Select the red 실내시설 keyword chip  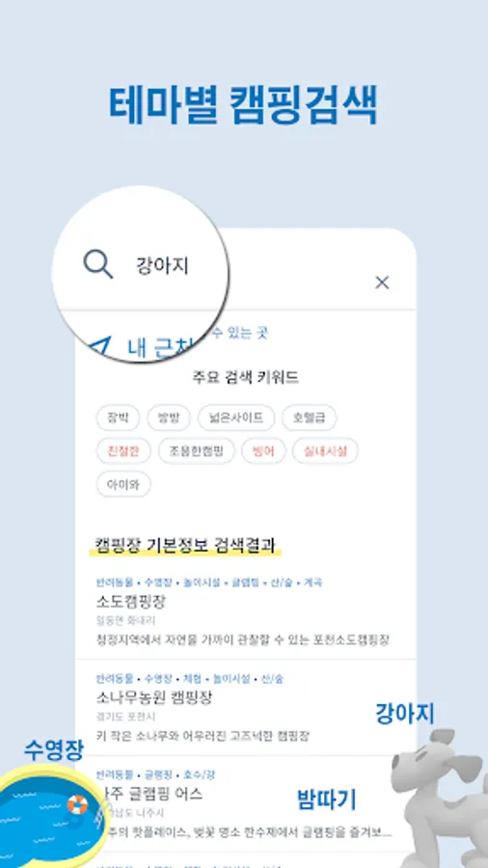[x=325, y=451]
